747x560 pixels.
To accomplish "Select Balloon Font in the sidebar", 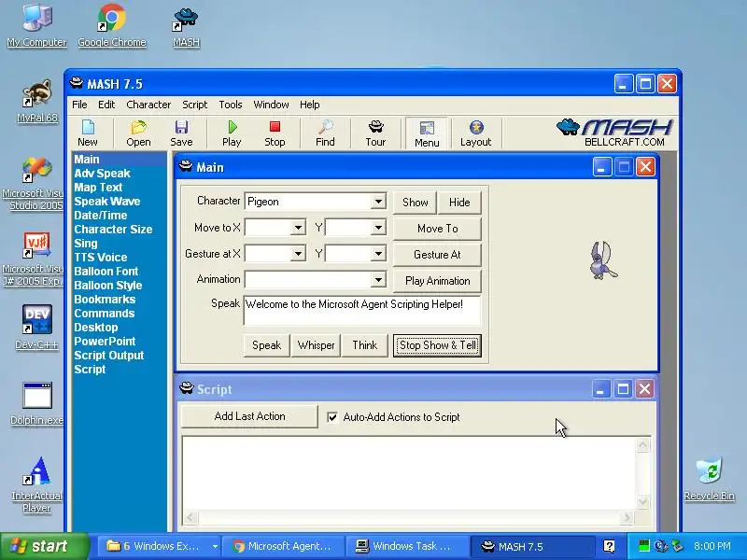I will click(106, 272).
